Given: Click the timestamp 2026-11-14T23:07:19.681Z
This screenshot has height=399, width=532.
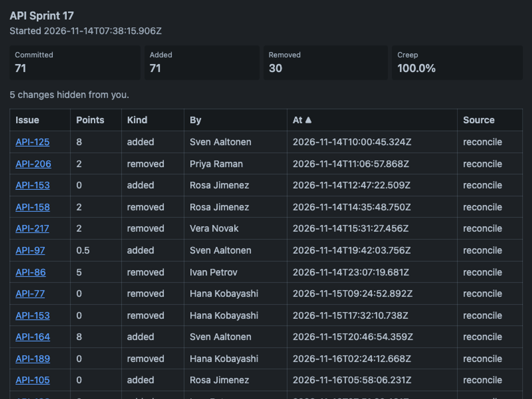Looking at the screenshot, I should click(351, 272).
